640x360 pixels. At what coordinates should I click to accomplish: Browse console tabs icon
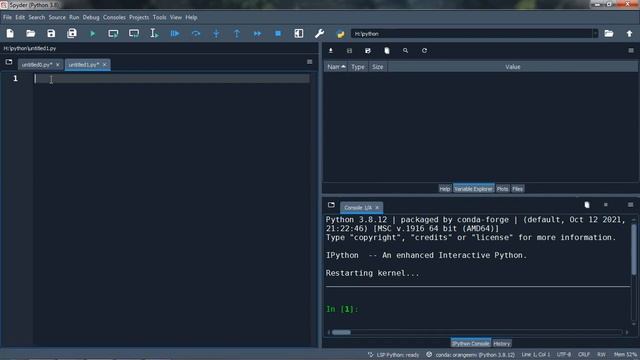[331, 204]
